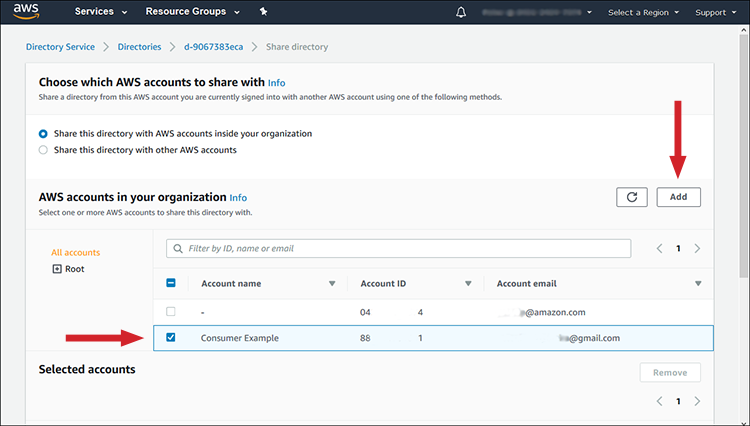Open Info link beside Choose which AWS accounts

click(276, 83)
